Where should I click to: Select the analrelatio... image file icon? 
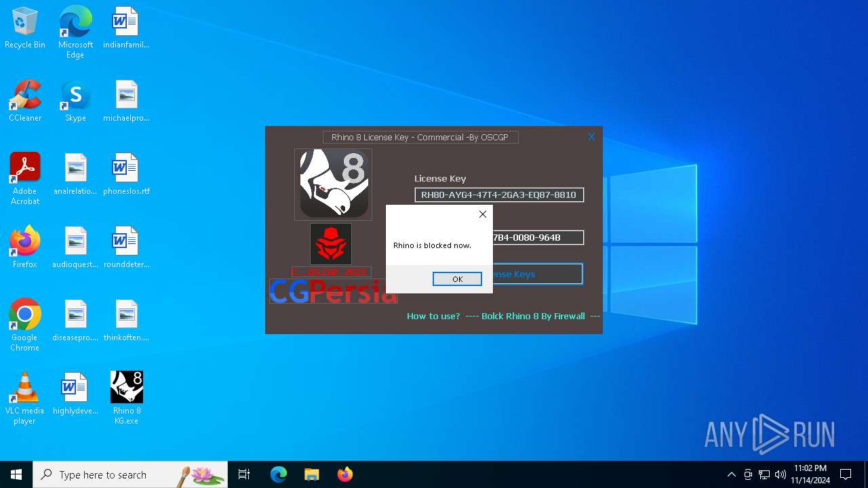pyautogui.click(x=75, y=175)
